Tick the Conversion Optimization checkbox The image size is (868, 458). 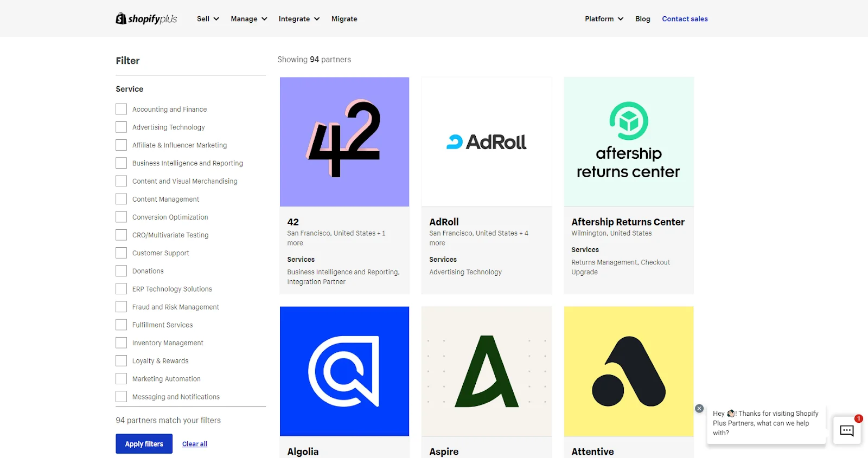pyautogui.click(x=121, y=217)
